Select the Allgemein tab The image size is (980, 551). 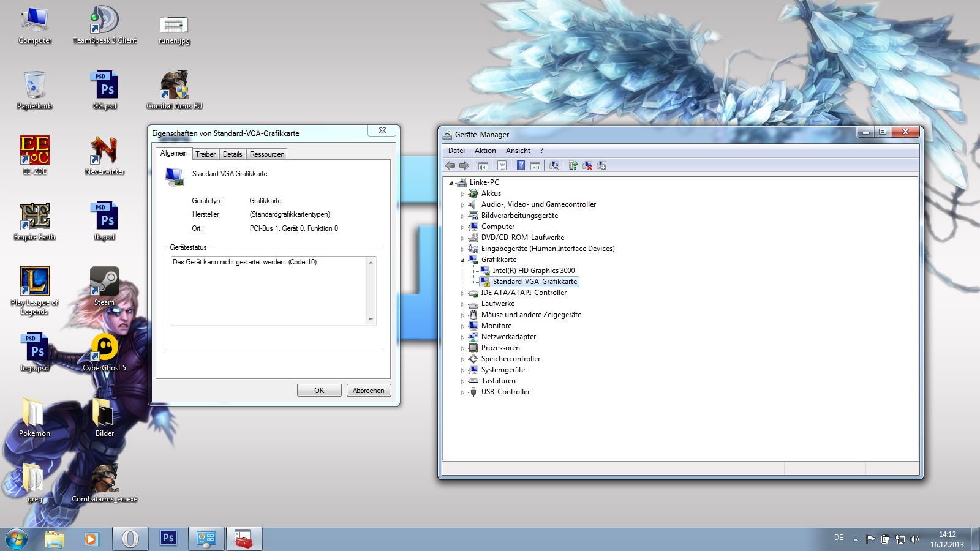tap(174, 153)
